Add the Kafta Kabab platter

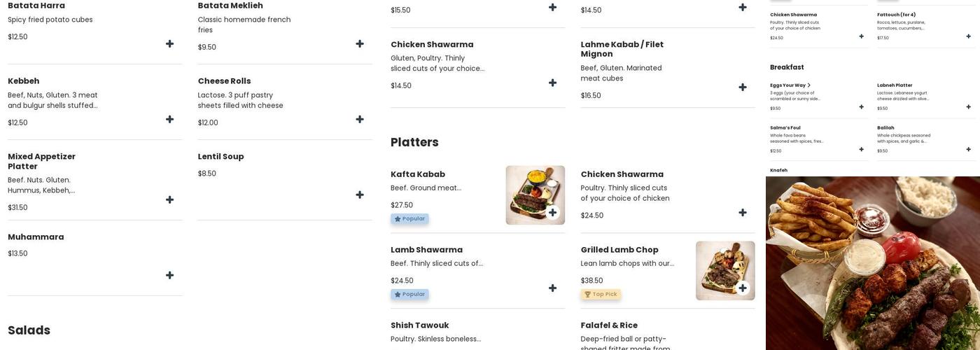[x=552, y=213]
